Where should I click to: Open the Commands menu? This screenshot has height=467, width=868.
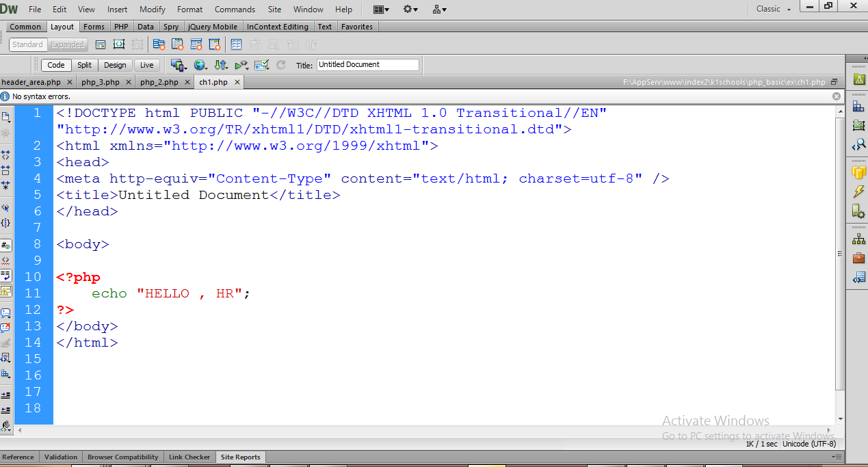235,10
